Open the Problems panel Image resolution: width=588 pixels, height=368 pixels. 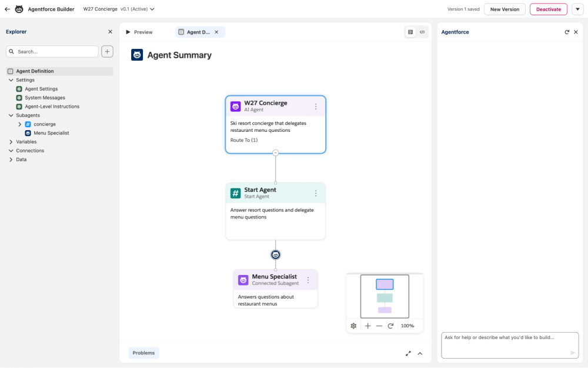click(x=143, y=353)
